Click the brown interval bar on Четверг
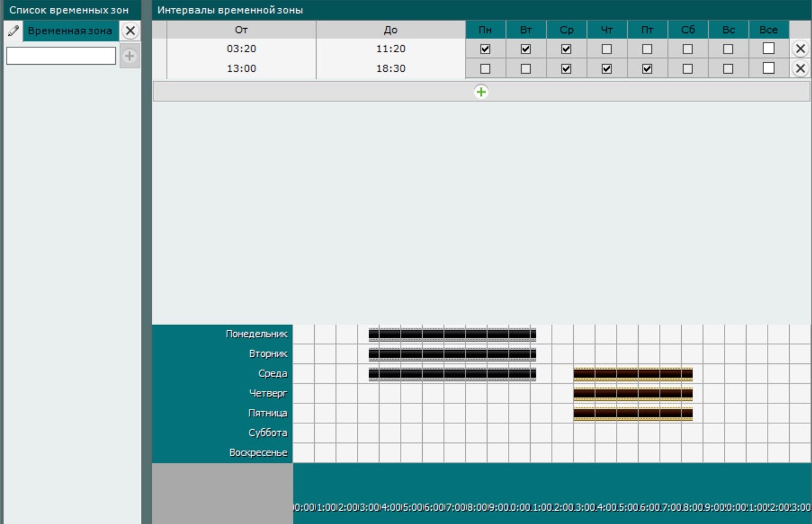Screen dimensions: 812x524 point(633,394)
